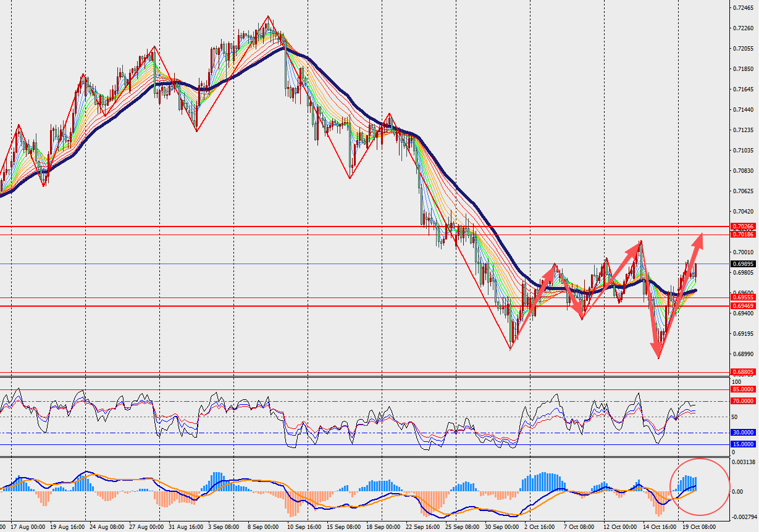
Task: Click the 15 Sep 08:00 time label
Action: point(343,528)
